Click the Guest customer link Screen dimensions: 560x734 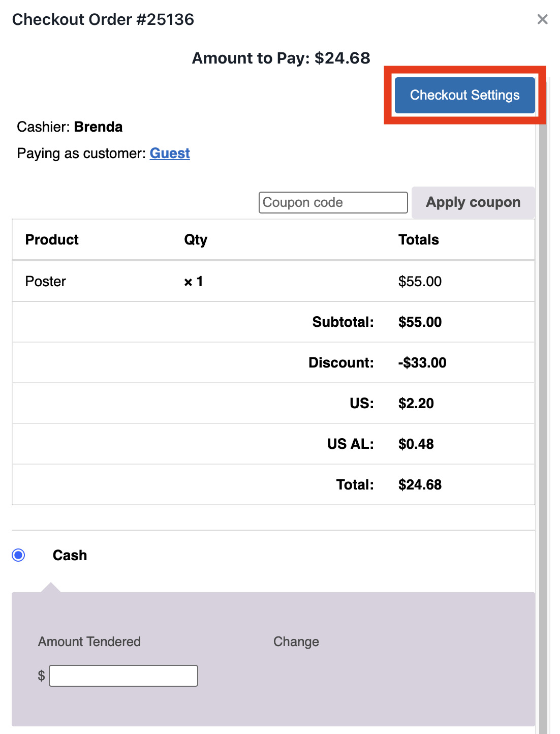pyautogui.click(x=170, y=154)
